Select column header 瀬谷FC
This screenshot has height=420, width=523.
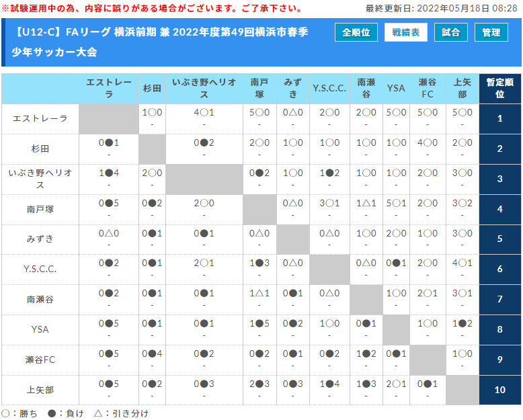[428, 89]
